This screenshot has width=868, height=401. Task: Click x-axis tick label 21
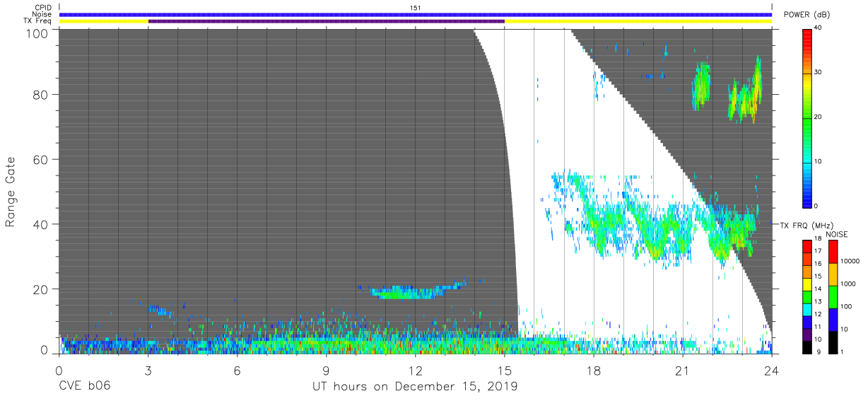[683, 370]
